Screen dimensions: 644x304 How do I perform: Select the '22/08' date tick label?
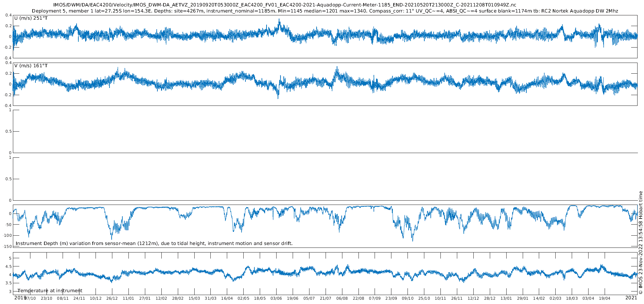tap(358, 298)
